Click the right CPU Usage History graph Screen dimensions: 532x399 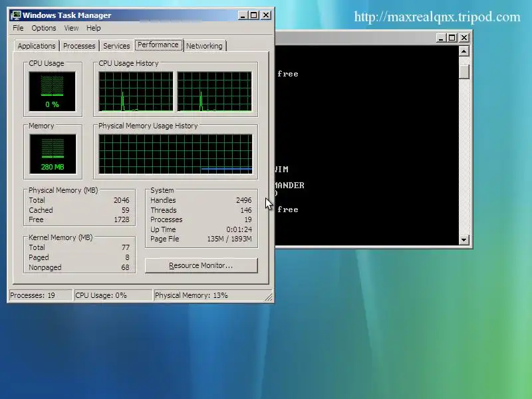click(214, 91)
